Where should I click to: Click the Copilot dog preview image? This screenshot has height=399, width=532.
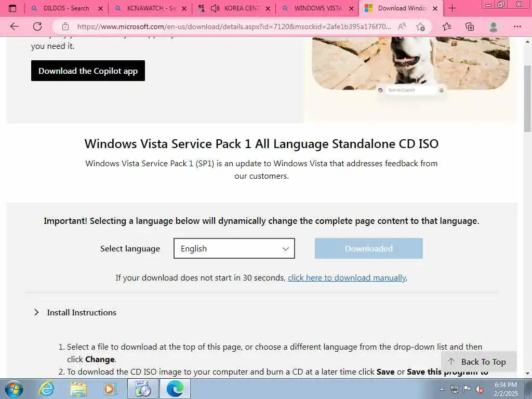(x=410, y=63)
